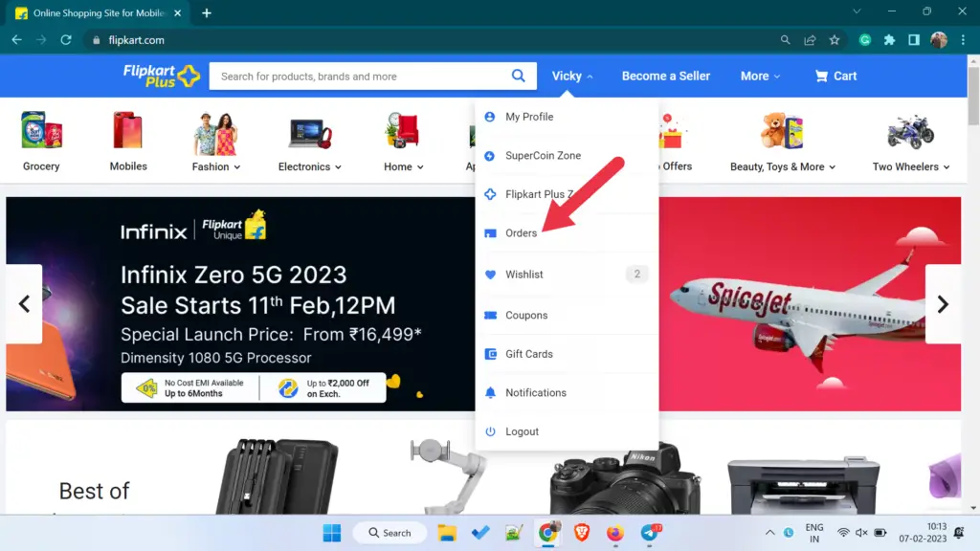Show hidden system tray icons
The image size is (980, 551).
[770, 533]
